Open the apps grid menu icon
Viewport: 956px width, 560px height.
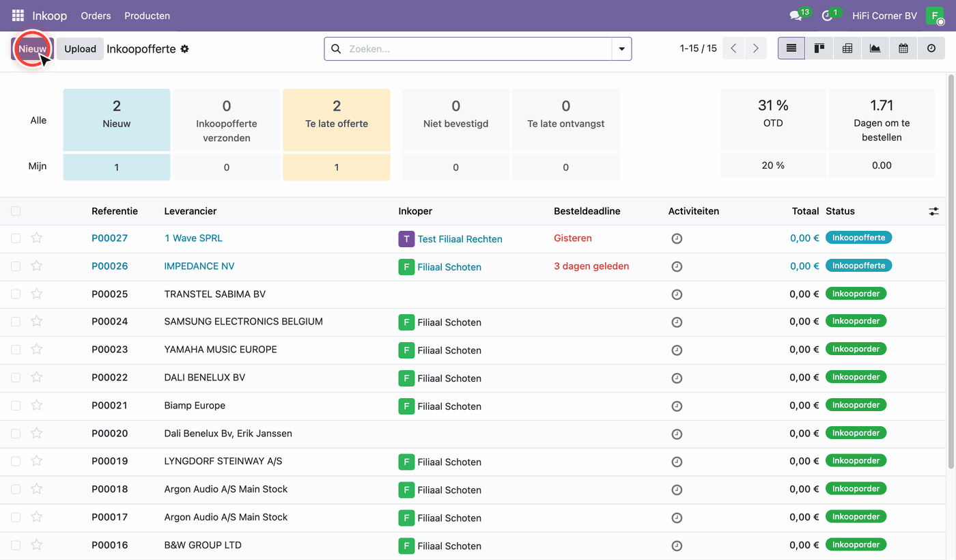tap(18, 15)
